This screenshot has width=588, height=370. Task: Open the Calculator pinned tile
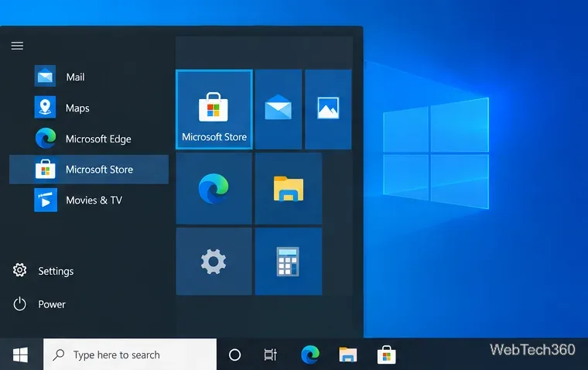coord(289,261)
